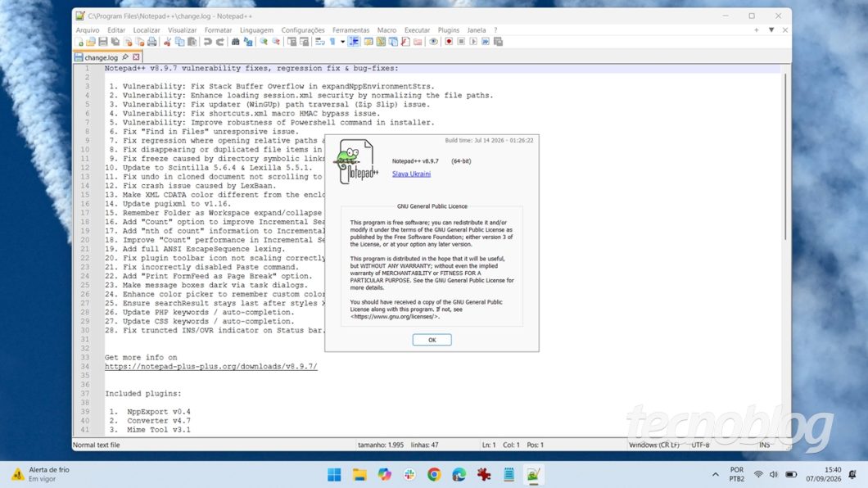Toggle Show all characters pilcrow button
Image resolution: width=868 pixels, height=488 pixels.
332,42
